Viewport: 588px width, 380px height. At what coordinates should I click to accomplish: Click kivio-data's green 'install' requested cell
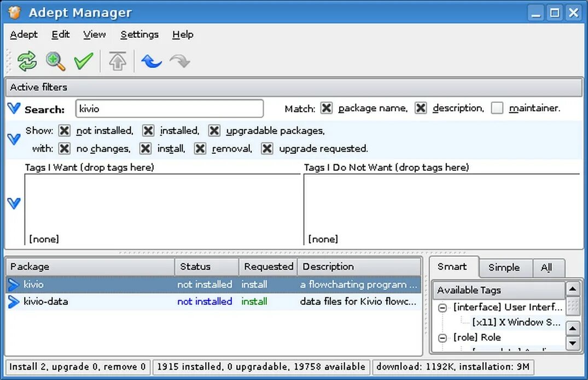254,302
